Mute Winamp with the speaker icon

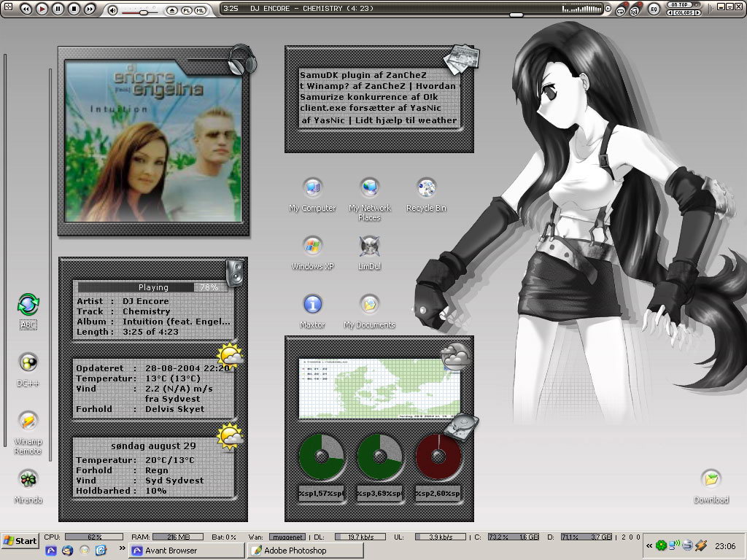coord(112,10)
